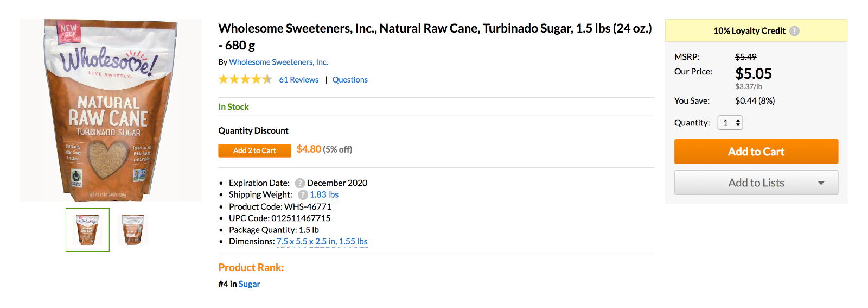Screen dimensions: 868x308
Task: Click the Shipping Weight help icon
Action: click(303, 194)
